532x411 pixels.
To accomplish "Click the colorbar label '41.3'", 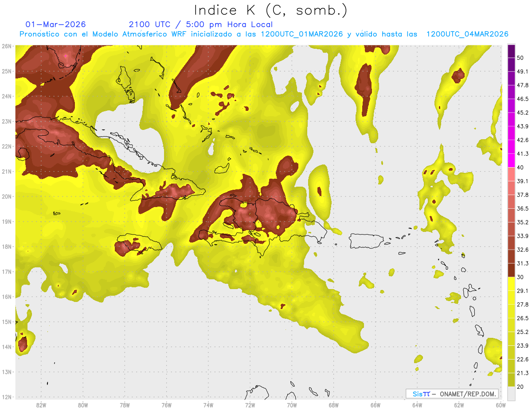I will click(x=523, y=154).
